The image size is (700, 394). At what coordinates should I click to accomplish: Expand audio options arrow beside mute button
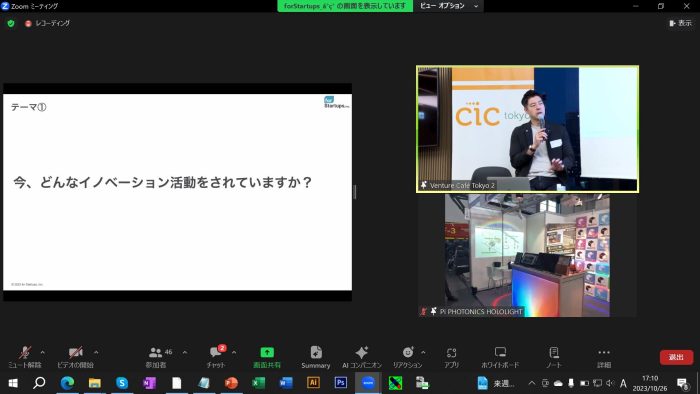pyautogui.click(x=43, y=353)
